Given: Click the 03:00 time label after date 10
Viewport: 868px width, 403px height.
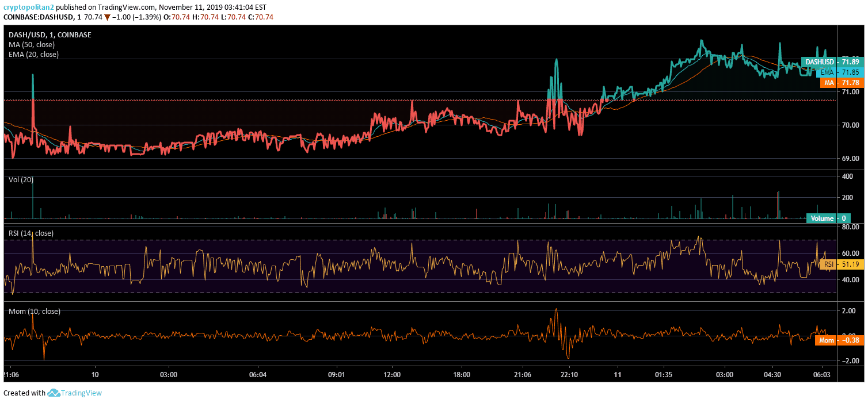Looking at the screenshot, I should coord(169,375).
